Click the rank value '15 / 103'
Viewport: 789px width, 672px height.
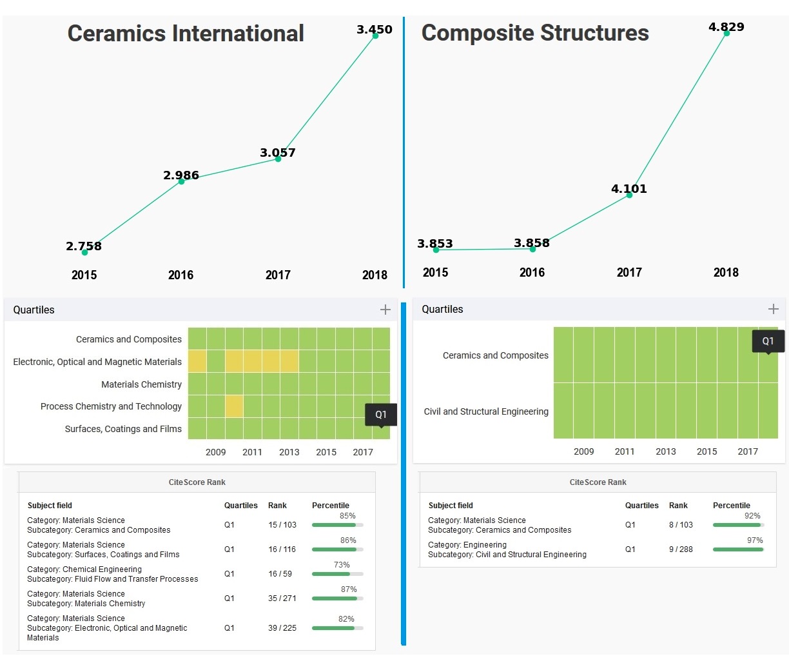282,525
